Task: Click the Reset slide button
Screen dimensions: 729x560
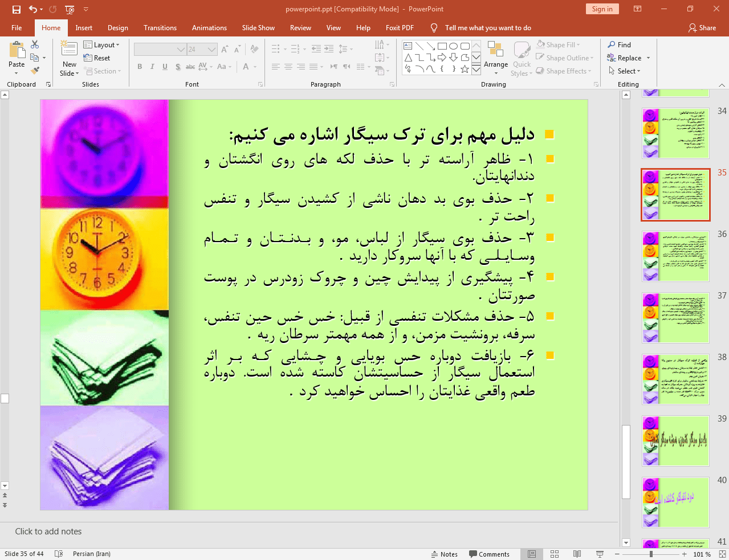Action: click(x=97, y=58)
